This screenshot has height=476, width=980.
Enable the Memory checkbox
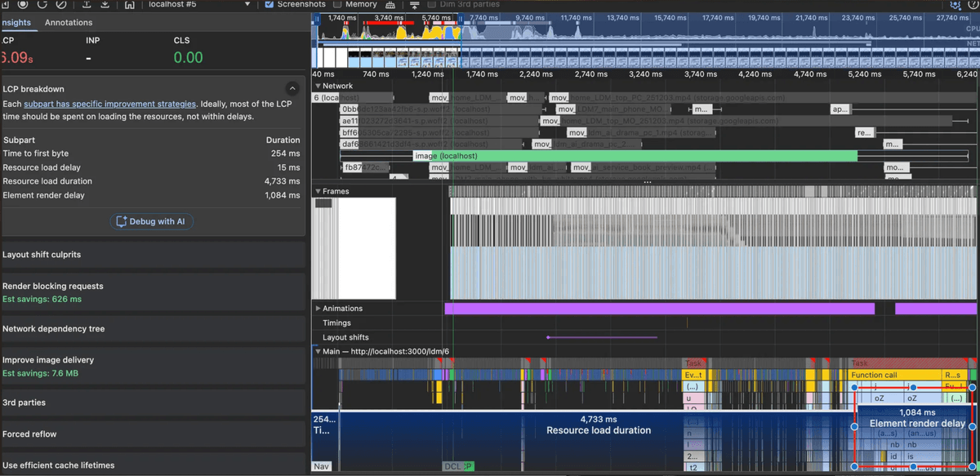(337, 4)
